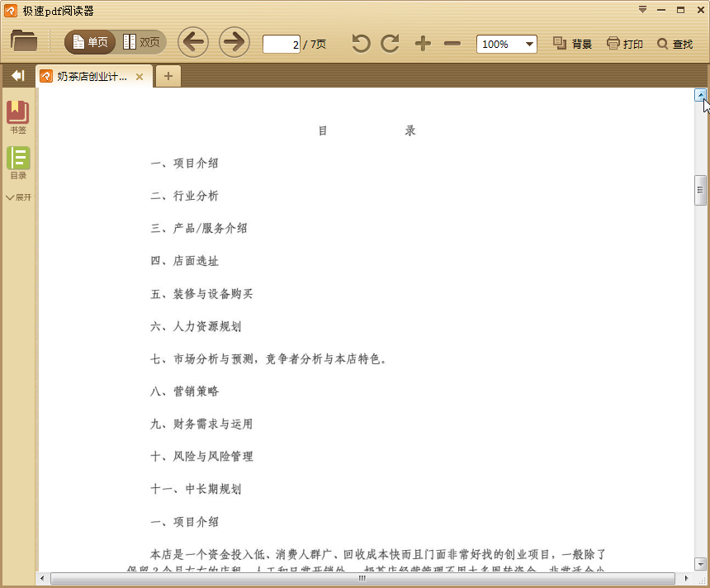Add a new tab with the plus button
This screenshot has height=588, width=710.
[x=168, y=76]
